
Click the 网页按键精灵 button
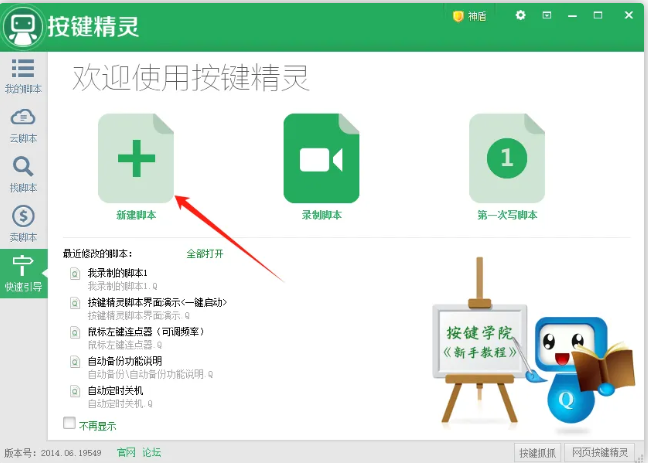600,453
